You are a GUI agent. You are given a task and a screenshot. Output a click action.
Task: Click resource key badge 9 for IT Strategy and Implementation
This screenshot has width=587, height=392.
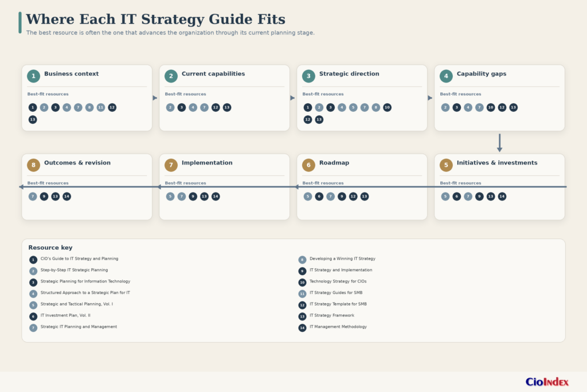tap(303, 271)
